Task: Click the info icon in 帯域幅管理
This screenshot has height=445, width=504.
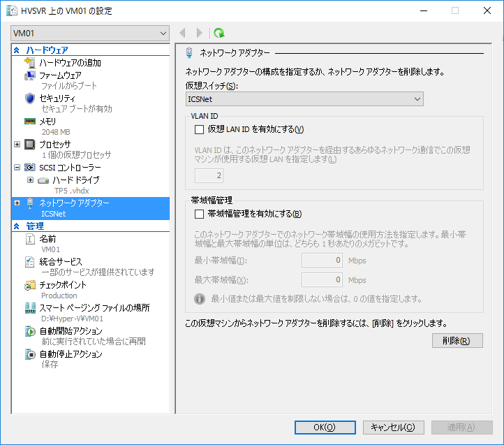Action: [200, 299]
